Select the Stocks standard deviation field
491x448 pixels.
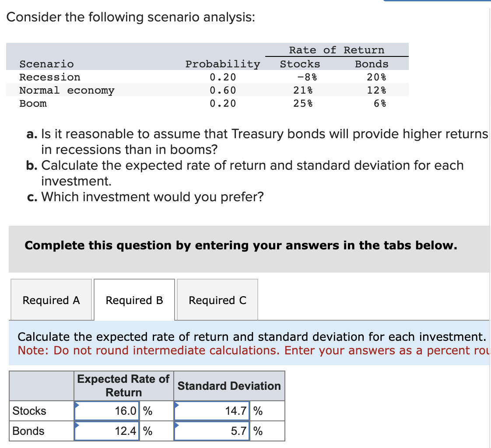click(211, 411)
